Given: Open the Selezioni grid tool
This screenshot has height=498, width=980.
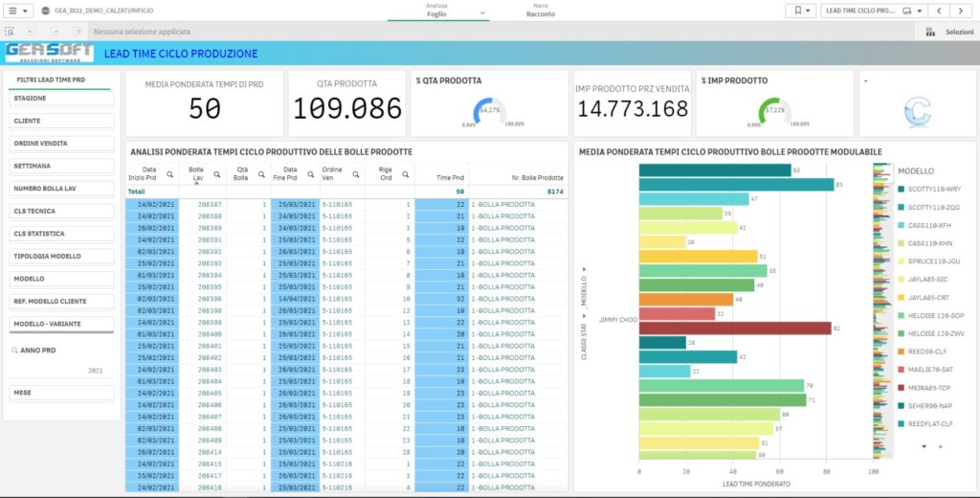Looking at the screenshot, I should click(x=947, y=32).
